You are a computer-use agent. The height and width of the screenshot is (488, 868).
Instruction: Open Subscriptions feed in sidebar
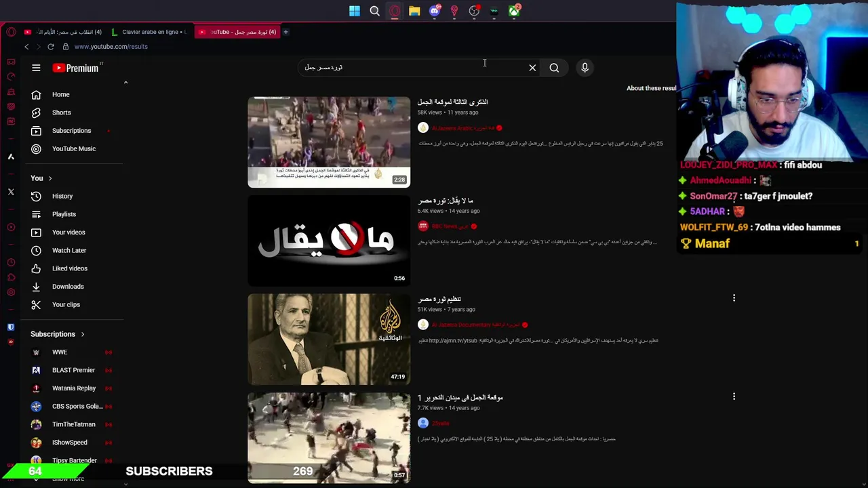71,131
